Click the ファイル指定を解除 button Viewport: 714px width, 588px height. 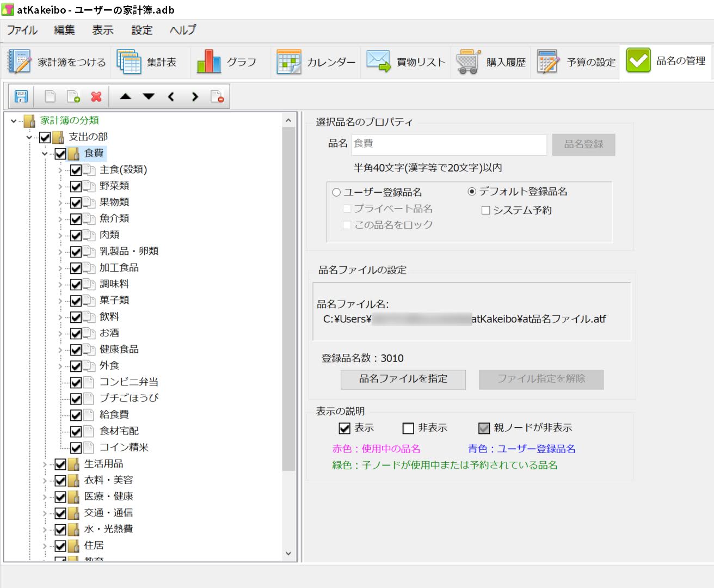pos(541,379)
